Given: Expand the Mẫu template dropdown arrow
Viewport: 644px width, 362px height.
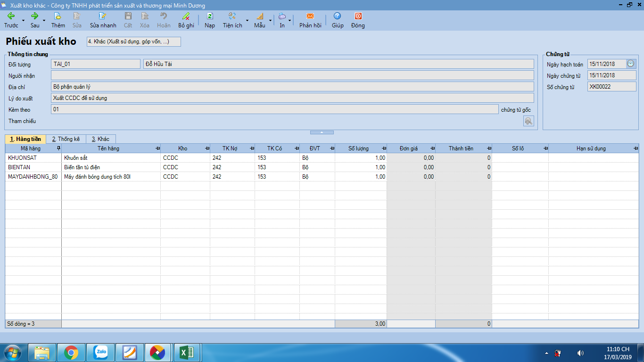Looking at the screenshot, I should click(270, 21).
